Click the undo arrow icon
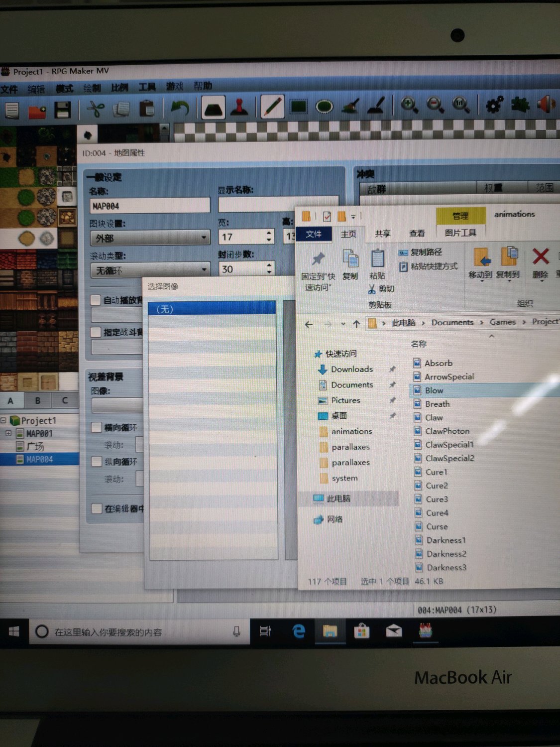This screenshot has height=747, width=560. [x=180, y=108]
